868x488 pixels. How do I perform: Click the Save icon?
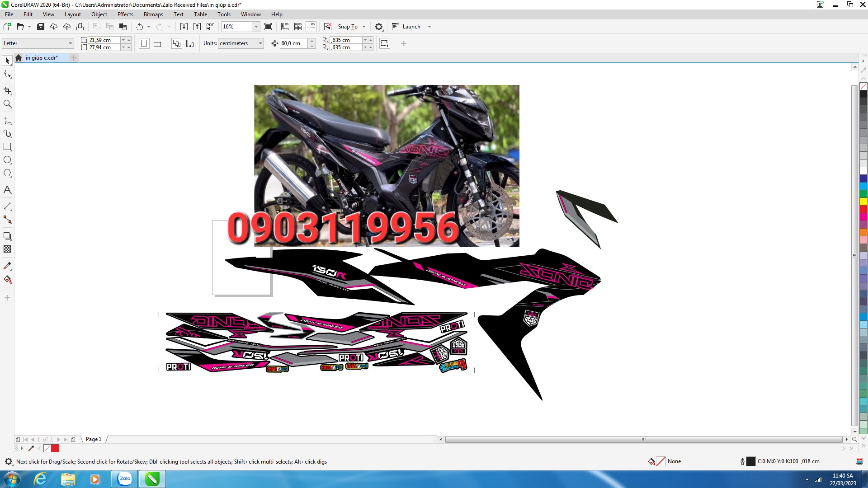pyautogui.click(x=41, y=27)
